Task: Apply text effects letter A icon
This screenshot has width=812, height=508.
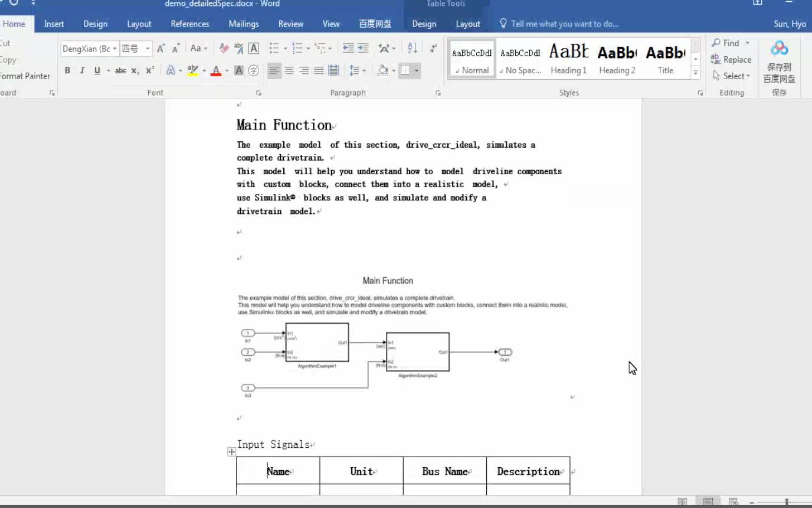Action: pos(171,70)
